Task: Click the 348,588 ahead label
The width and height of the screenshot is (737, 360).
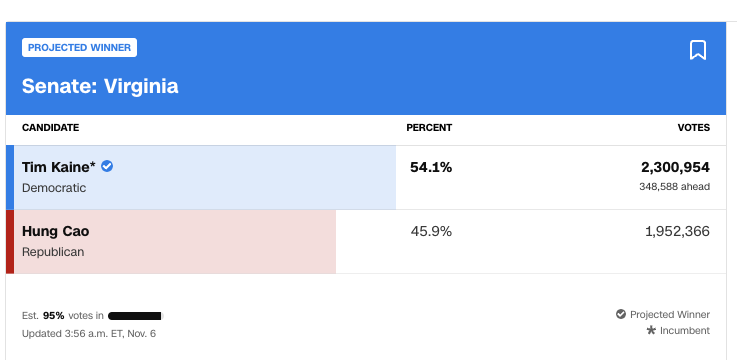Action: point(674,187)
